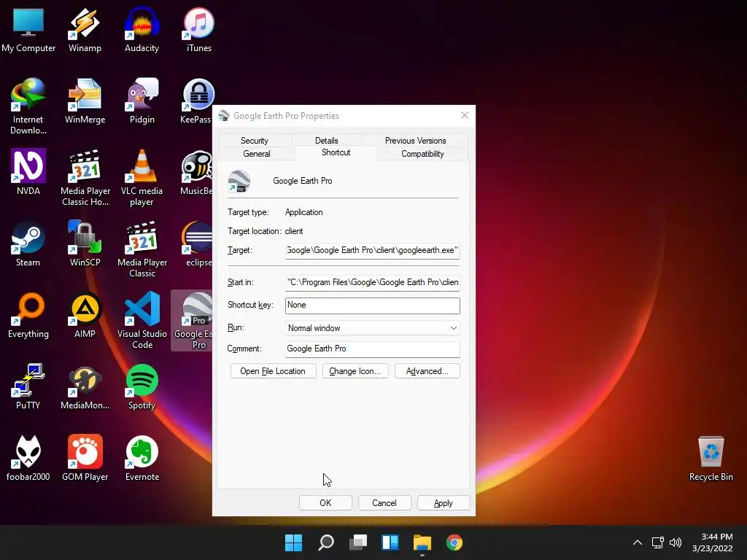Image resolution: width=747 pixels, height=560 pixels.
Task: Click the Apply button
Action: (x=443, y=503)
